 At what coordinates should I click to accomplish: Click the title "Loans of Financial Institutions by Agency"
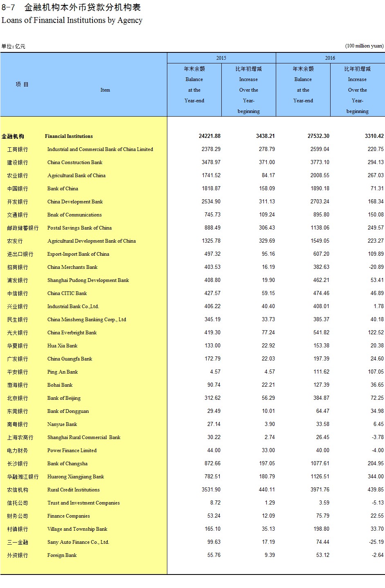tap(72, 20)
